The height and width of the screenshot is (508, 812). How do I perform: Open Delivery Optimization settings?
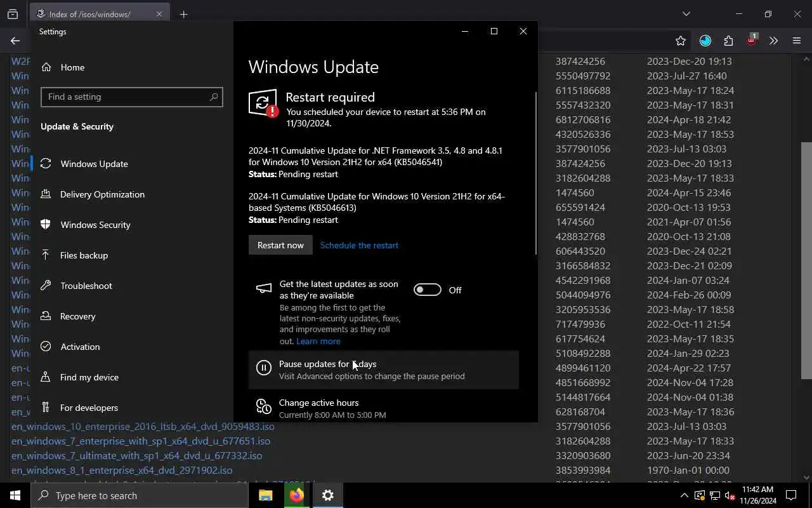click(x=102, y=194)
